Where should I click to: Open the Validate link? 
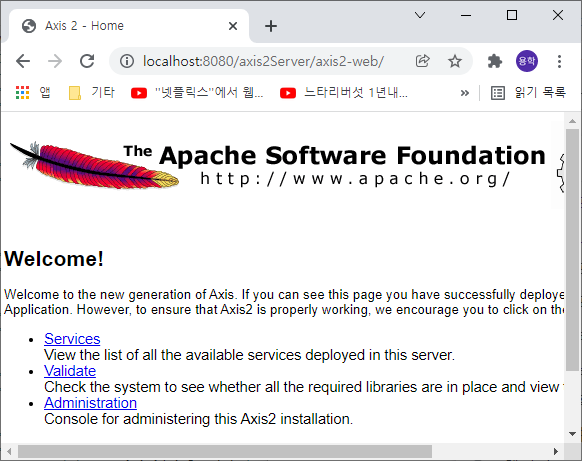(x=70, y=371)
